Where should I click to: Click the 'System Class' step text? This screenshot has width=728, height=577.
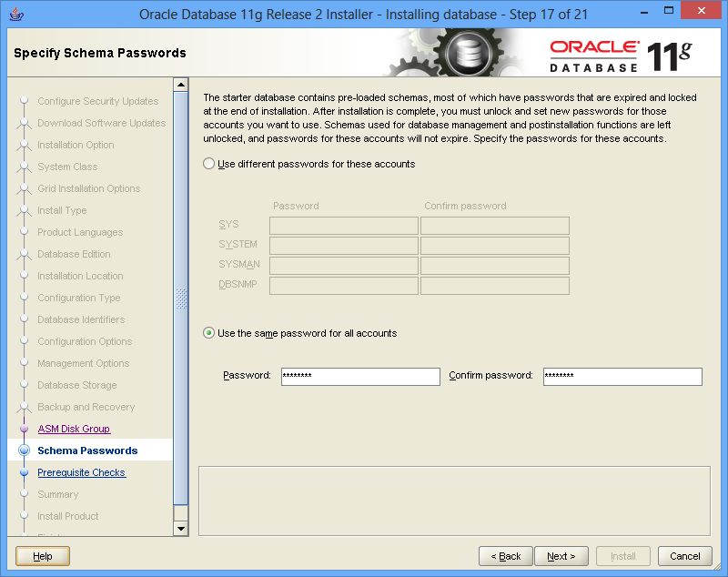[67, 167]
